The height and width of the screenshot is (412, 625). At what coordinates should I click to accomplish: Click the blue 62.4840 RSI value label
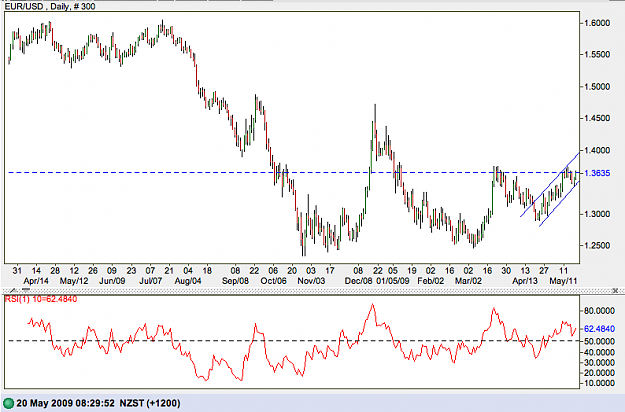599,329
